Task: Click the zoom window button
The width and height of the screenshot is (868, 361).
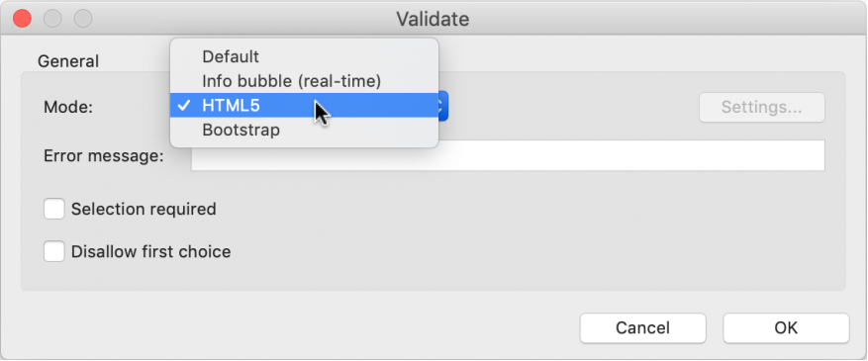Action: pos(83,19)
